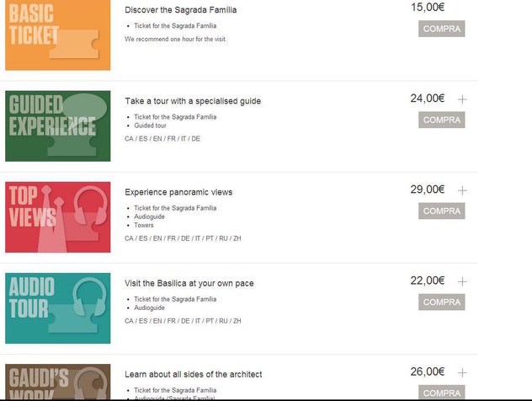Expand details for the 24,00€ Guided Experience ticket
The height and width of the screenshot is (401, 532).
pyautogui.click(x=462, y=99)
